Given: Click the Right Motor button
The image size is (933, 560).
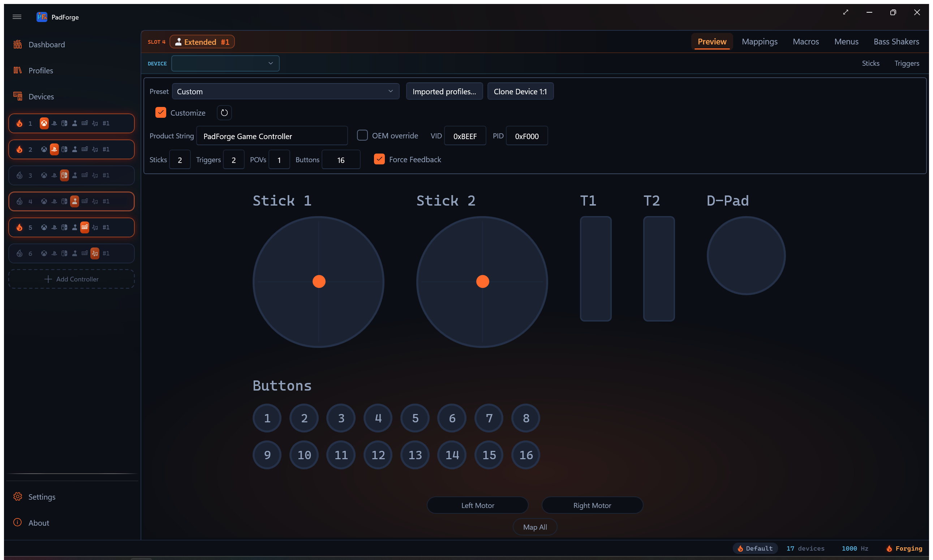Looking at the screenshot, I should click(x=592, y=505).
